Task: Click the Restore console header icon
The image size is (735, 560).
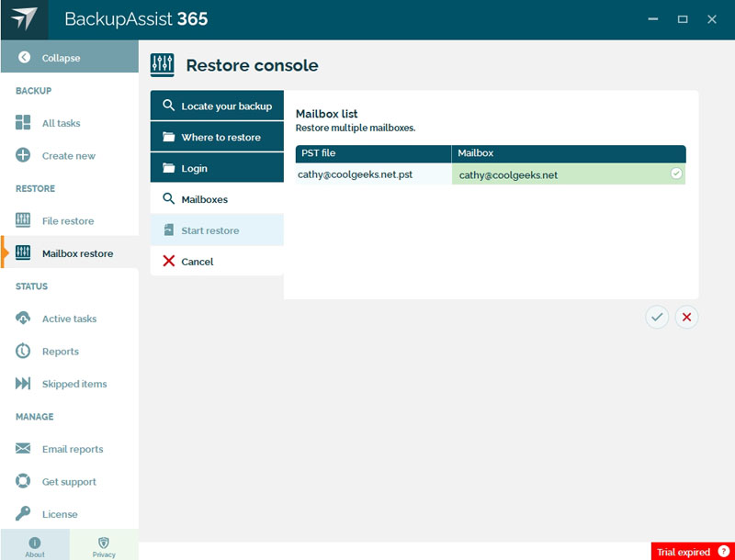Action: pyautogui.click(x=163, y=65)
